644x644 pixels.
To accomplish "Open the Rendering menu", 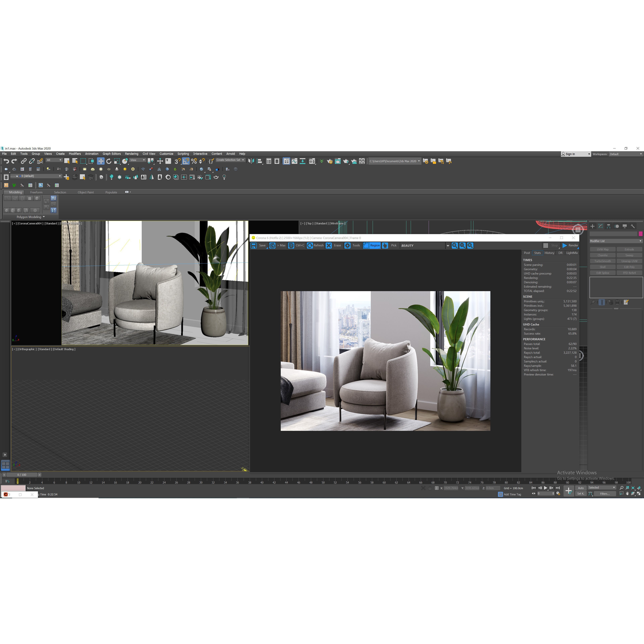I will coord(132,154).
